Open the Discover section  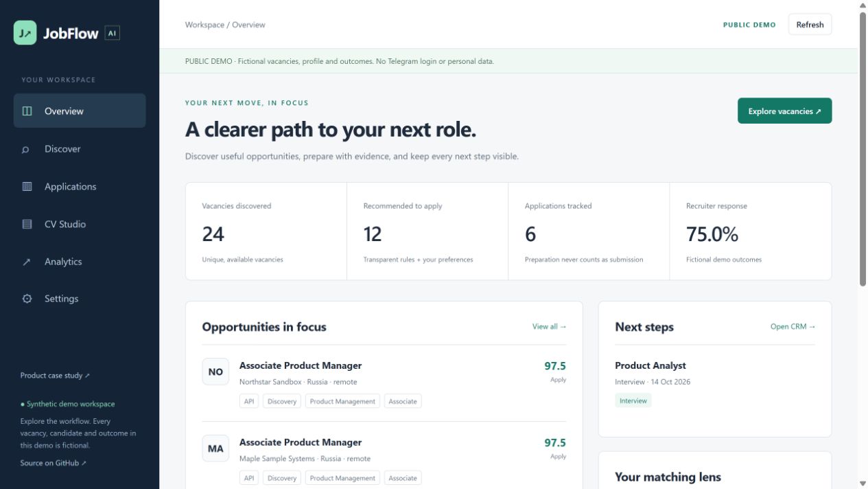(80, 148)
